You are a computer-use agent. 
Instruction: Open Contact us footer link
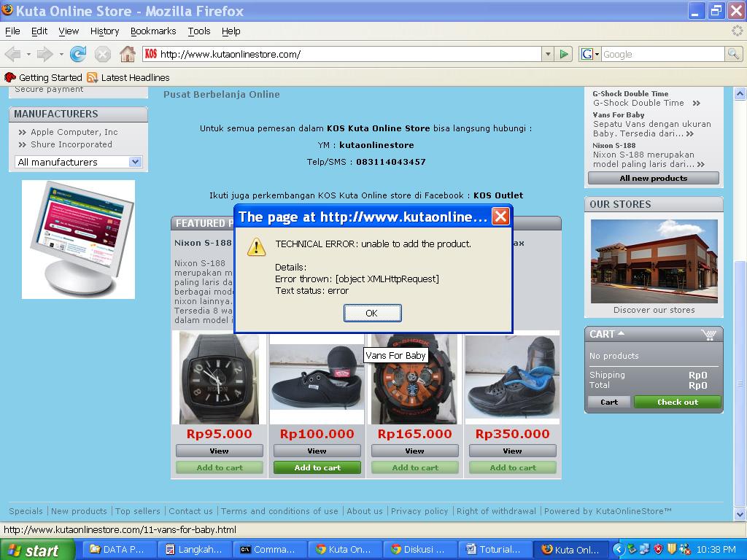pyautogui.click(x=190, y=511)
